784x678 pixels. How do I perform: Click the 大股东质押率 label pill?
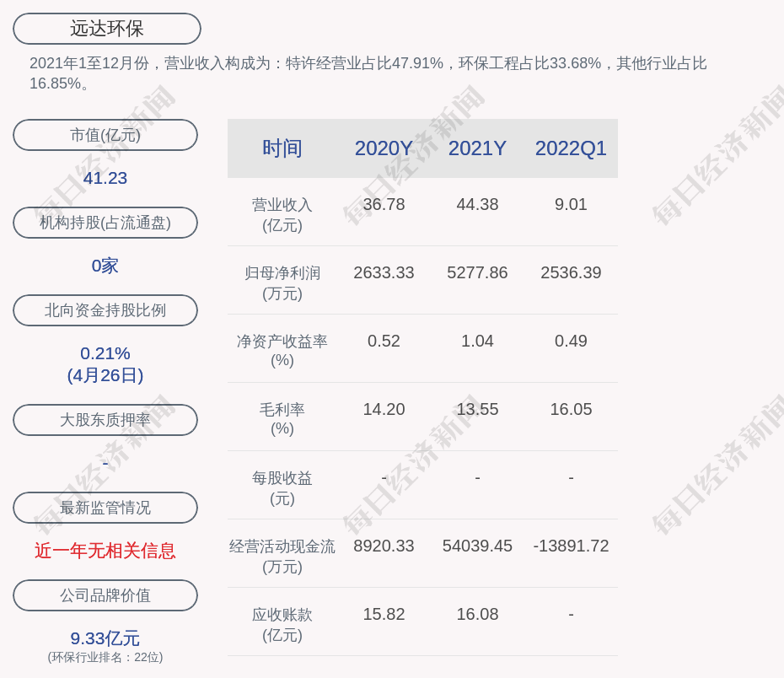pos(105,420)
